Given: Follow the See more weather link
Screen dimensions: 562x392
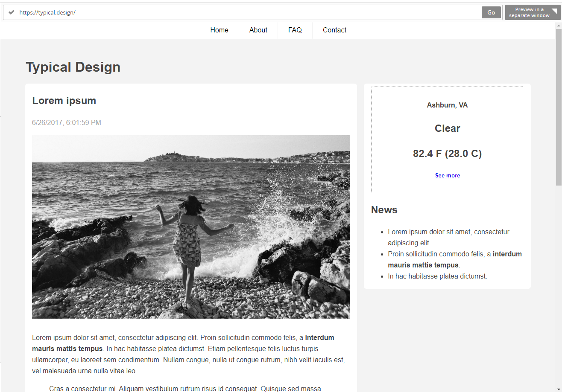Looking at the screenshot, I should (x=447, y=175).
